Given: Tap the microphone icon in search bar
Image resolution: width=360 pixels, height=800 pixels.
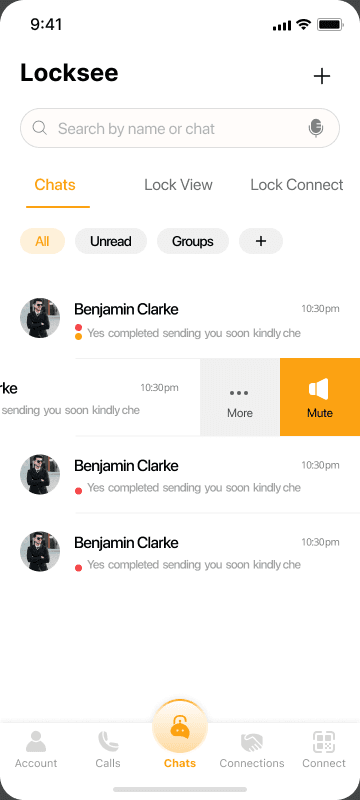Looking at the screenshot, I should [316, 128].
